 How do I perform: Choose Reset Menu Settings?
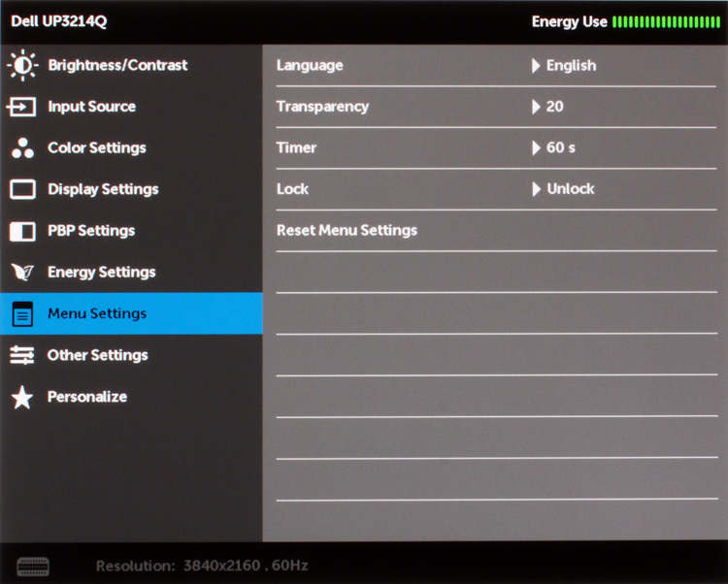347,231
